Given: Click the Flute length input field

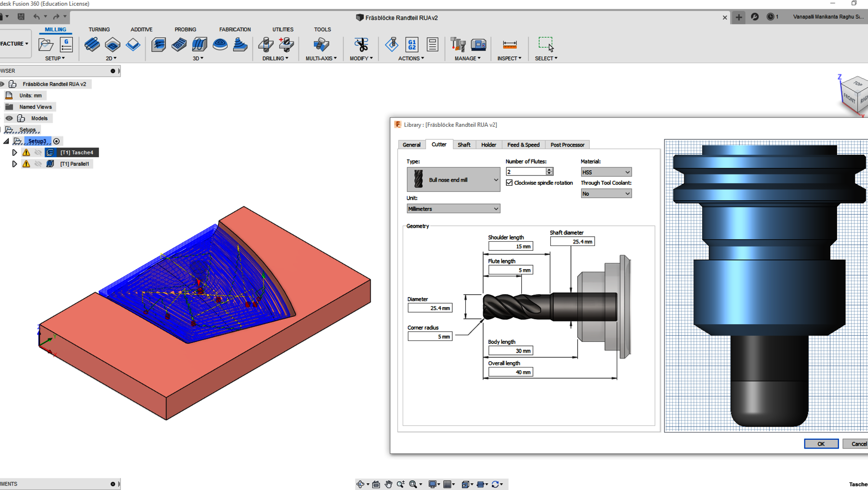Looking at the screenshot, I should point(511,270).
